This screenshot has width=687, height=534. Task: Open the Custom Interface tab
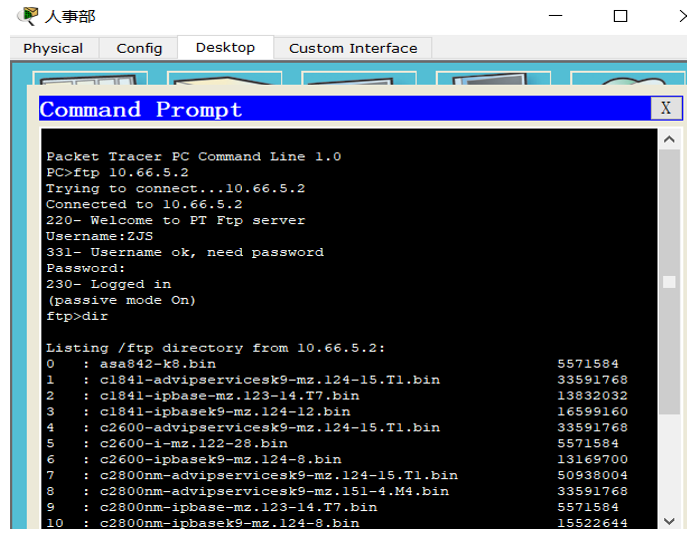click(353, 48)
